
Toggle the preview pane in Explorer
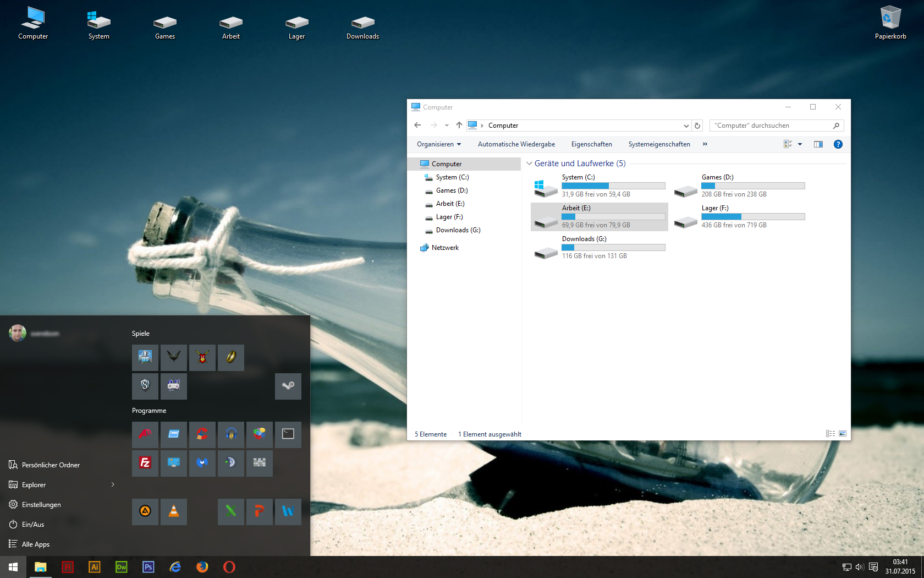818,144
